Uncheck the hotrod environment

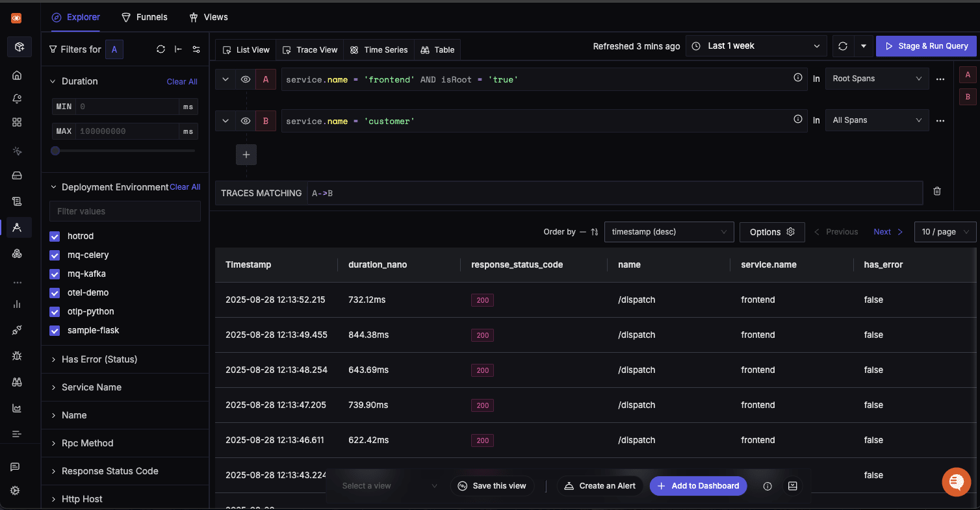tap(55, 236)
